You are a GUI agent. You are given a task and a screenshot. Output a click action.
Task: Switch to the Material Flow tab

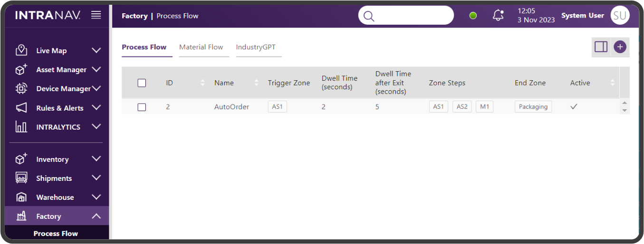(x=201, y=47)
